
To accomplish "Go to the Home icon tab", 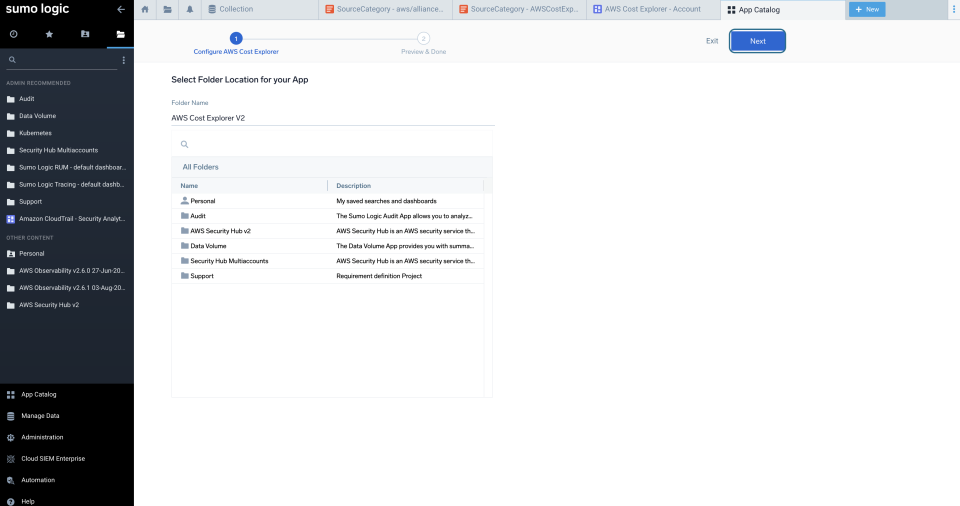I will click(145, 9).
